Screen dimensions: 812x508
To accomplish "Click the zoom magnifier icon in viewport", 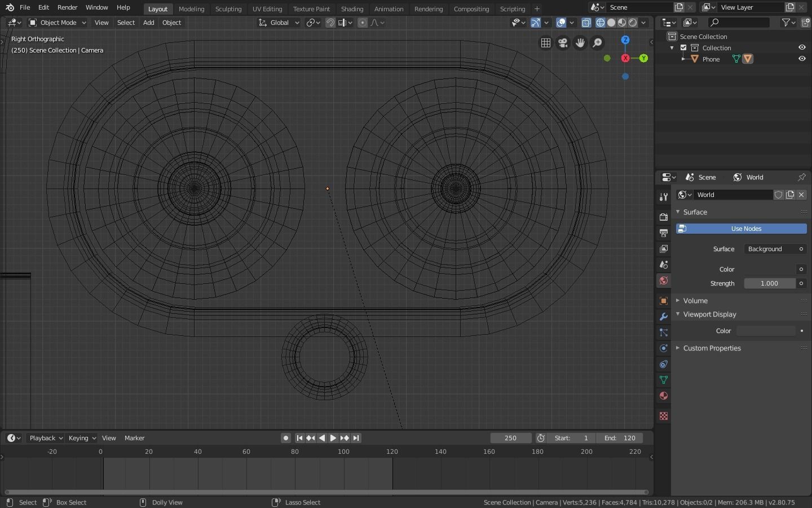I will click(x=597, y=43).
